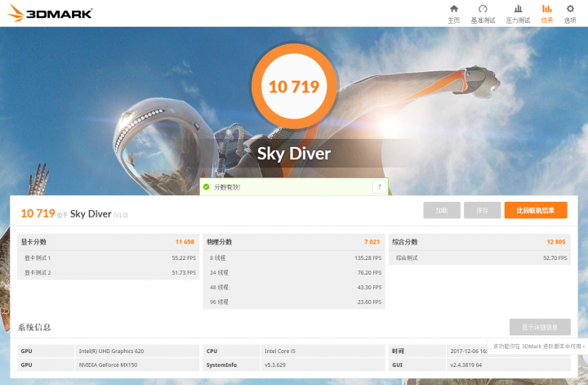Click 显卡测试 2 row 51.73 FPS
This screenshot has width=588, height=385.
click(108, 273)
